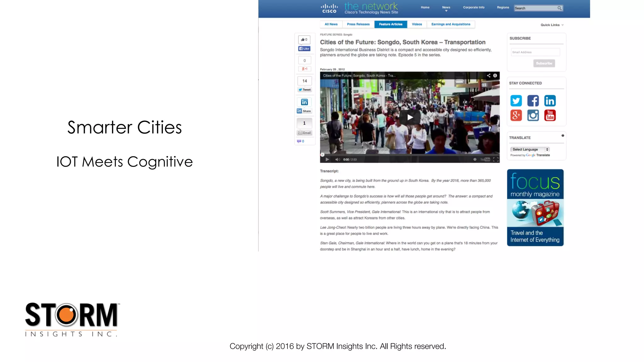Click the Subscribe button

(x=544, y=63)
